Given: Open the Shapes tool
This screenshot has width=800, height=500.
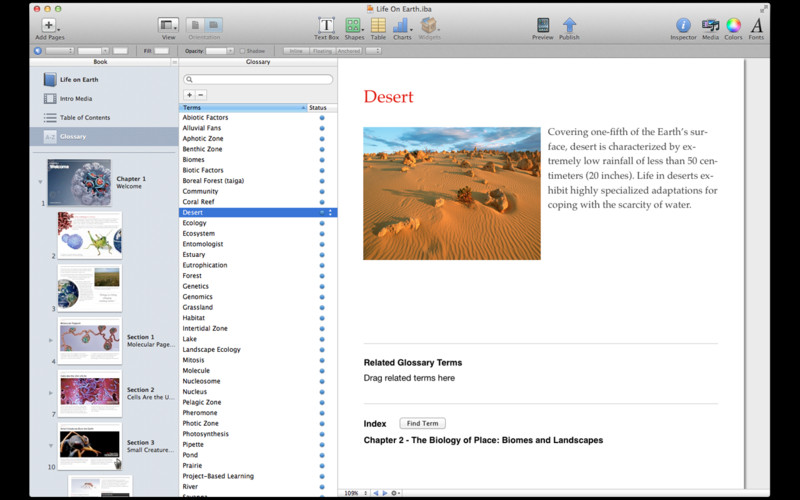Looking at the screenshot, I should 354,26.
